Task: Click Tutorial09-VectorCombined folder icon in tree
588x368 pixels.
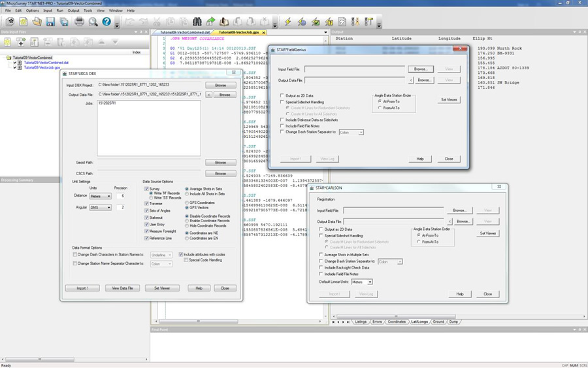Action: point(8,58)
